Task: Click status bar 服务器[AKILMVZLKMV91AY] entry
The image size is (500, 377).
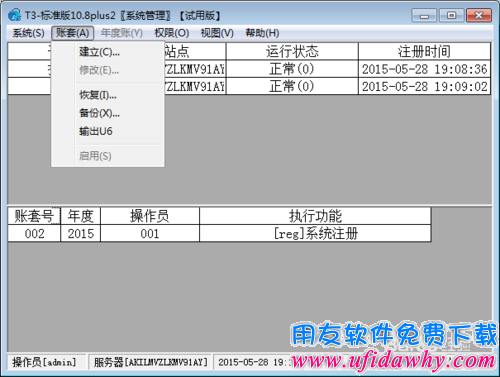Action: 150,362
